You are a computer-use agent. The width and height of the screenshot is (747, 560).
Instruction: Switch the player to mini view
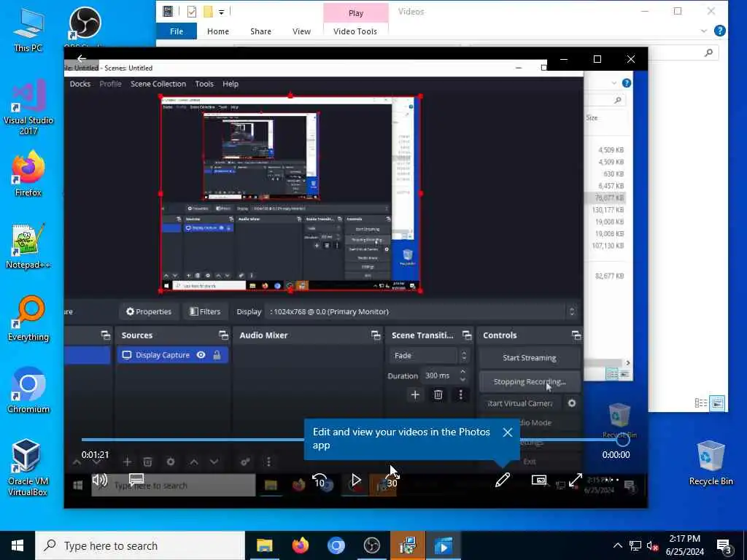click(x=539, y=480)
